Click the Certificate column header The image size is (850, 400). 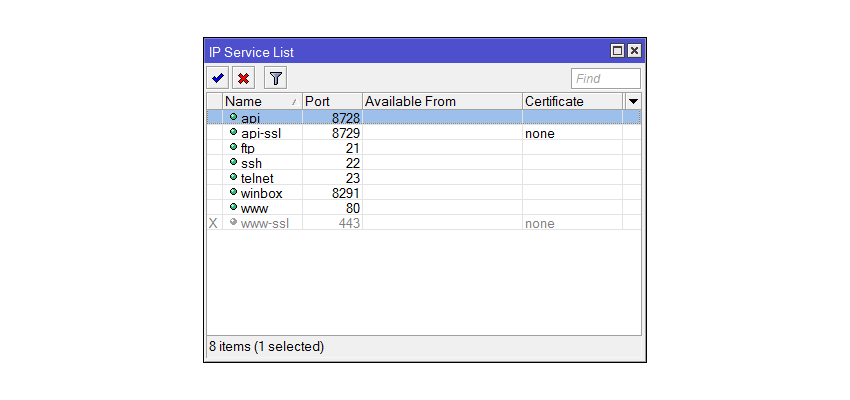[572, 101]
